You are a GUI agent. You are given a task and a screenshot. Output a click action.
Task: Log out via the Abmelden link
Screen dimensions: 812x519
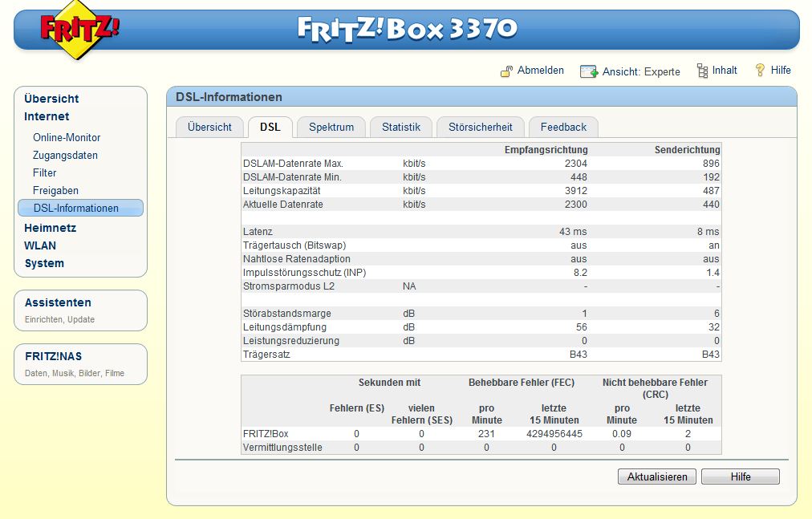click(x=541, y=71)
